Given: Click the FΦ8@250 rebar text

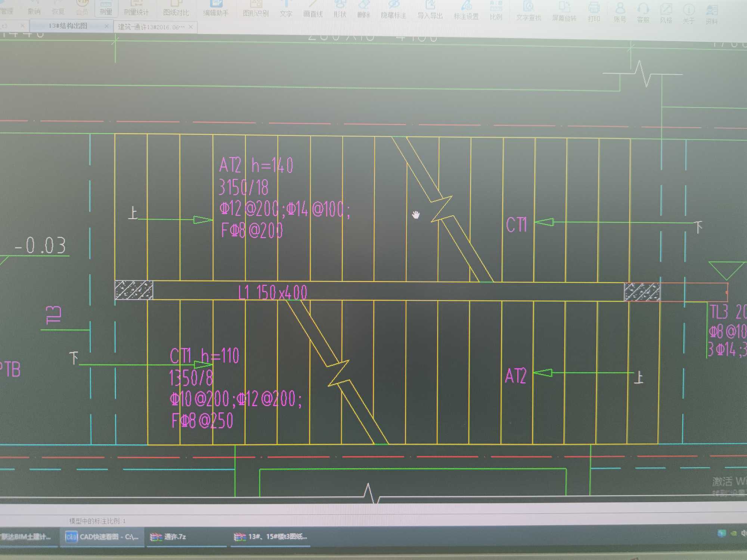Looking at the screenshot, I should click(202, 421).
